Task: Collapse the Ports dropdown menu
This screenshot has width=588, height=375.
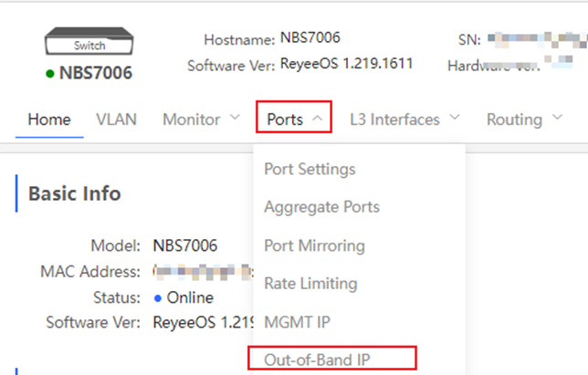Action: (293, 120)
